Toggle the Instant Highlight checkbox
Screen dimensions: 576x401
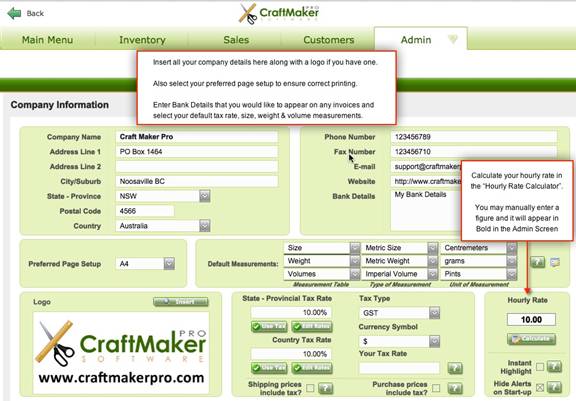pos(540,366)
